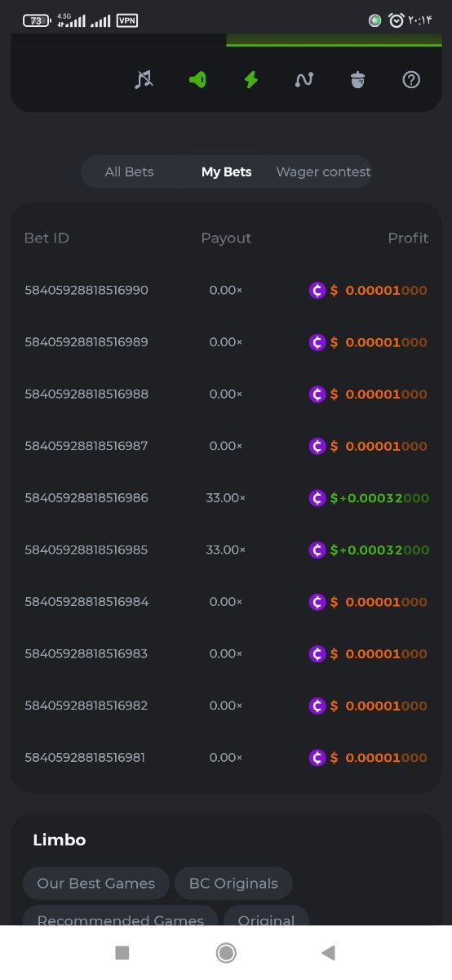Open bet ID 58405928818516986 with 33.00× payout
Viewport: 452px width, 980px height.
[x=86, y=497]
